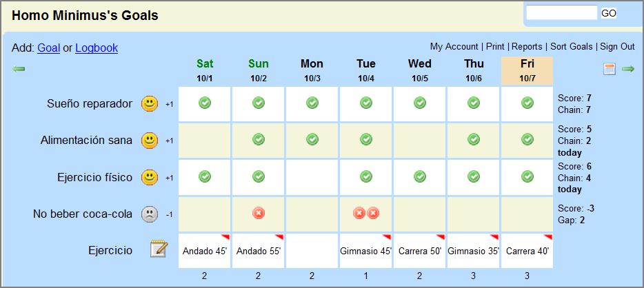644x288 pixels.
Task: Click the smiley icon for Sueño reparador
Action: [149, 104]
